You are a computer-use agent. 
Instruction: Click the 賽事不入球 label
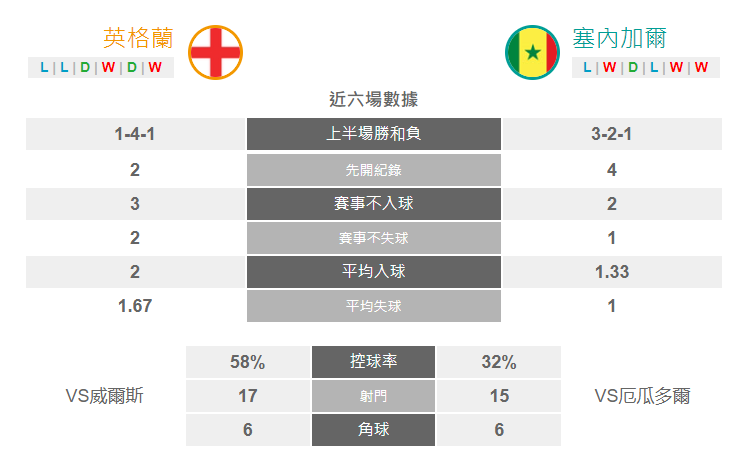click(374, 204)
